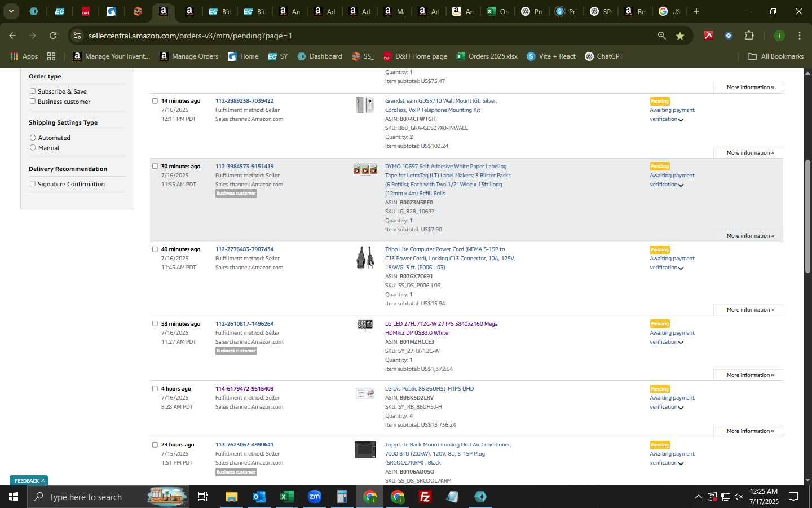This screenshot has height=508, width=812.
Task: Open Zoom from the taskbar
Action: coord(314,497)
